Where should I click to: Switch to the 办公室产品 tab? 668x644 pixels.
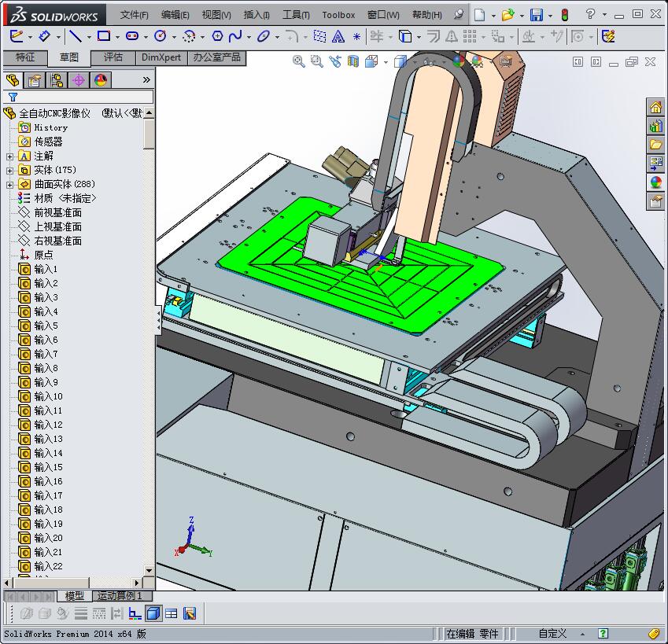point(217,57)
